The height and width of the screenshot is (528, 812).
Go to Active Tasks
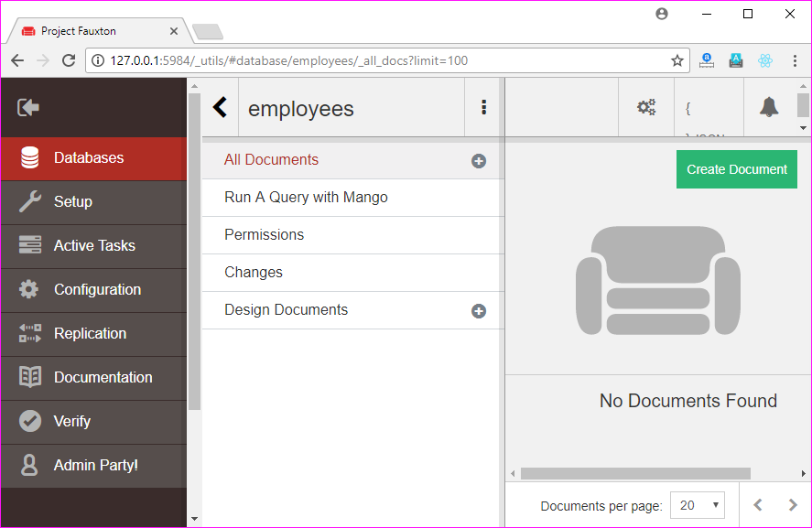tap(93, 246)
